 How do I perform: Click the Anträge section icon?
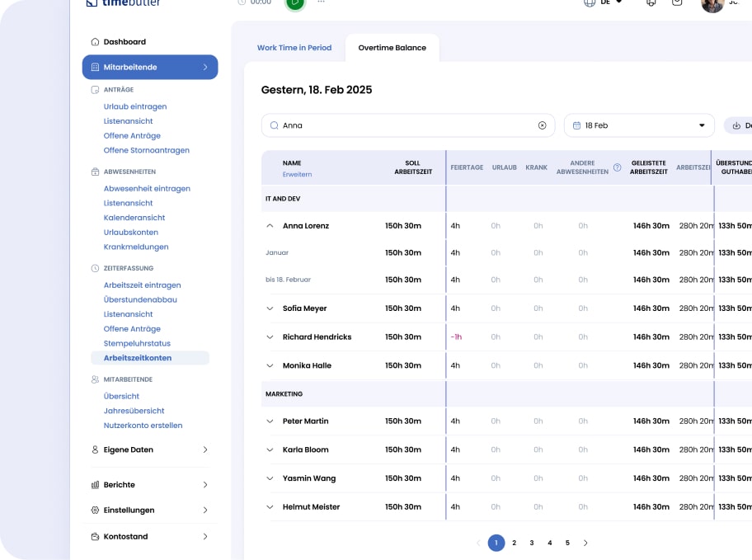(95, 90)
